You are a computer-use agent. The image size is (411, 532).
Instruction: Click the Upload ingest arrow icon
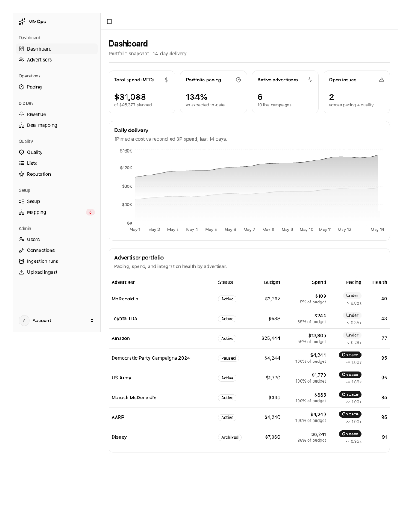click(x=22, y=272)
